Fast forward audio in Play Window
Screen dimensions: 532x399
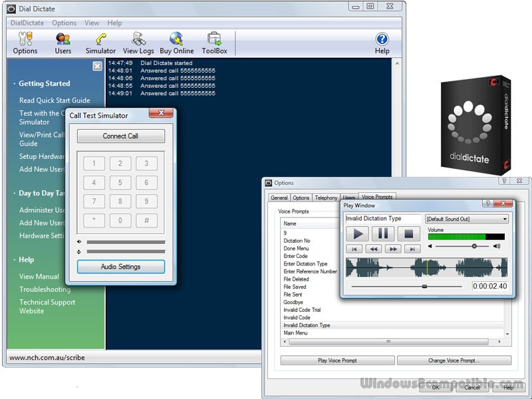(393, 249)
